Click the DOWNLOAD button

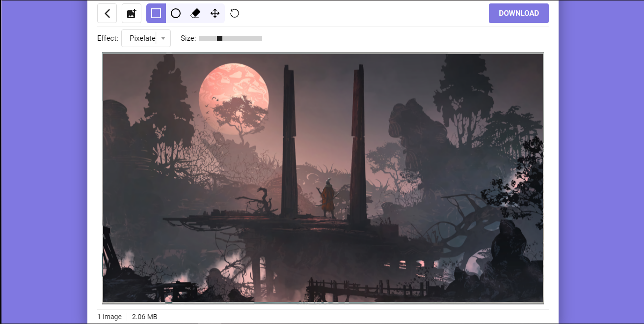(x=518, y=13)
